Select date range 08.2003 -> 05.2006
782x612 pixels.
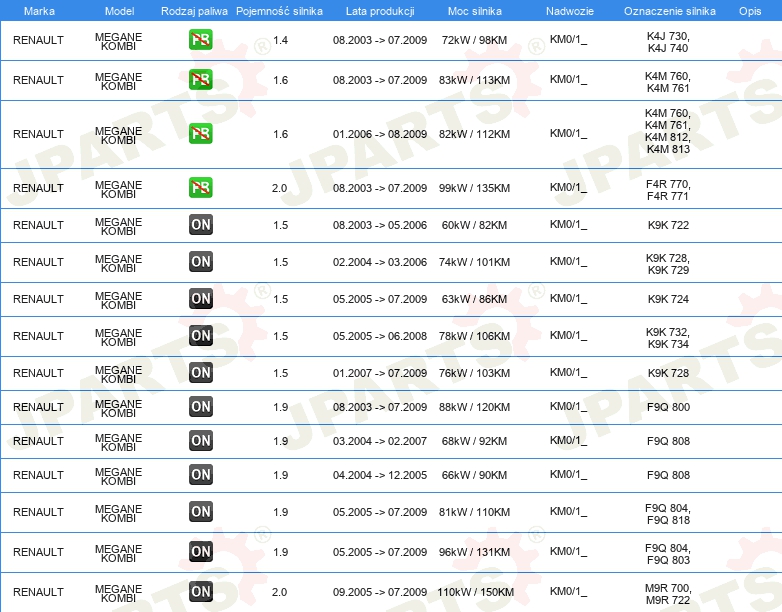(x=380, y=225)
